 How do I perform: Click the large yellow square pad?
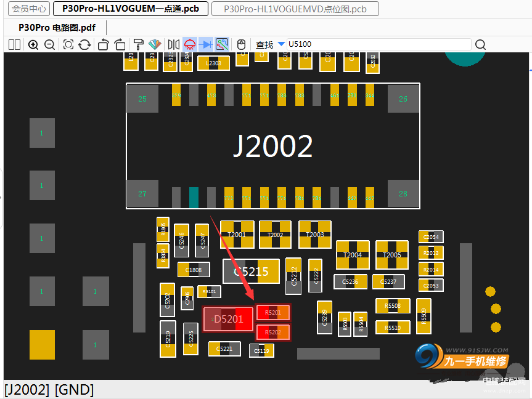pos(42,344)
